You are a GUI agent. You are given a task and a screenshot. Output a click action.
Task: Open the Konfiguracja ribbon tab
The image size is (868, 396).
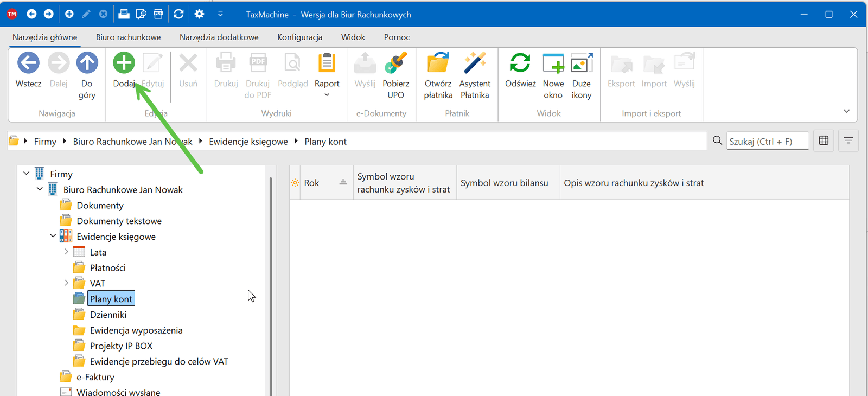tap(299, 37)
